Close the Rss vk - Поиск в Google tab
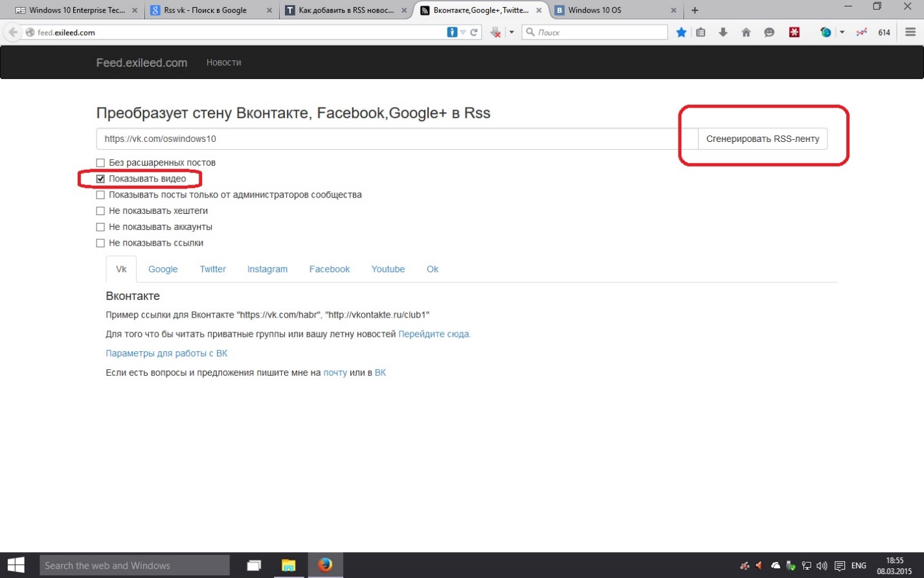Screen dimensions: 924x578 point(269,10)
